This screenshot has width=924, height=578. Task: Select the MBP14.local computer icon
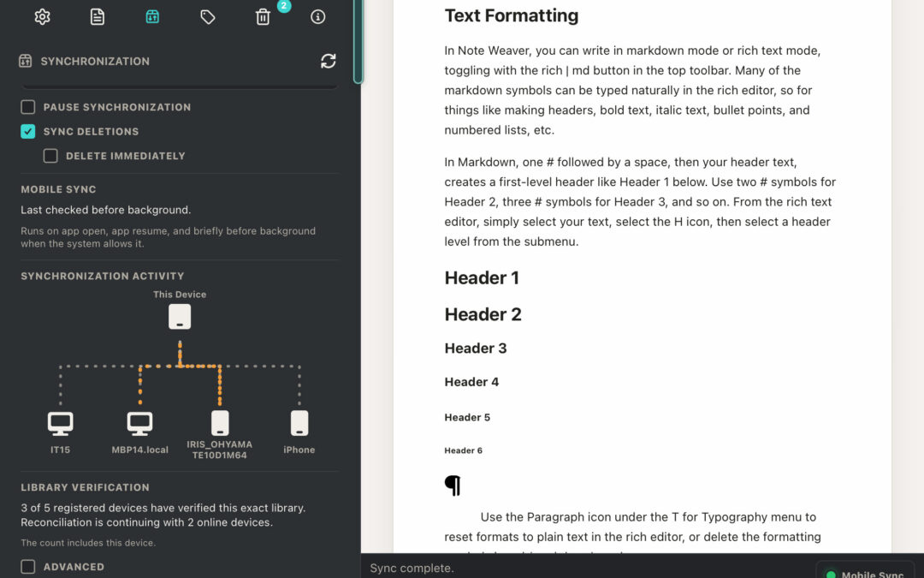(x=139, y=424)
